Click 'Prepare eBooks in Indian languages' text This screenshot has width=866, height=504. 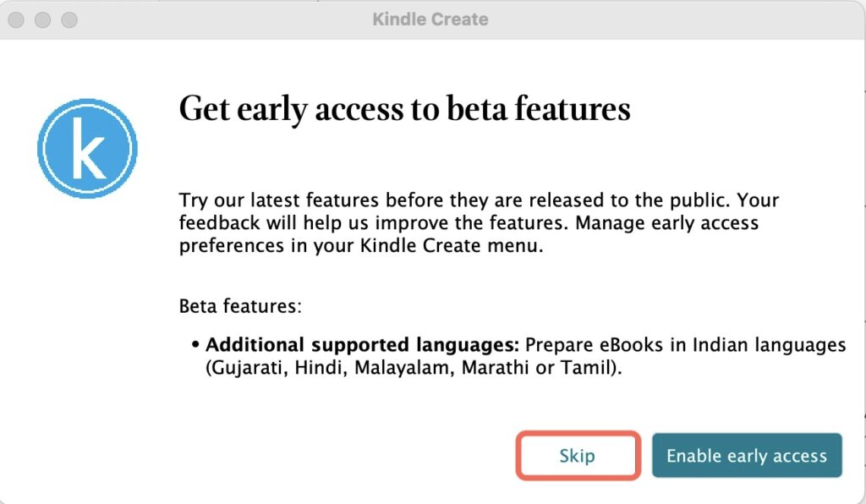pyautogui.click(x=685, y=345)
